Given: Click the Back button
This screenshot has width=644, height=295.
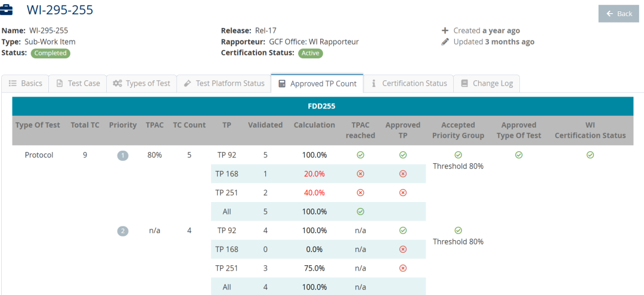Looking at the screenshot, I should click(618, 14).
